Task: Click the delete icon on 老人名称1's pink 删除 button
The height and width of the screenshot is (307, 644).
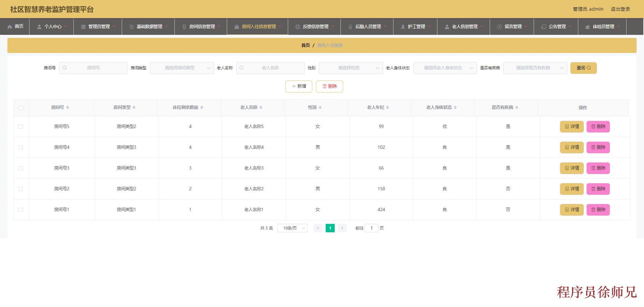Action: (593, 209)
